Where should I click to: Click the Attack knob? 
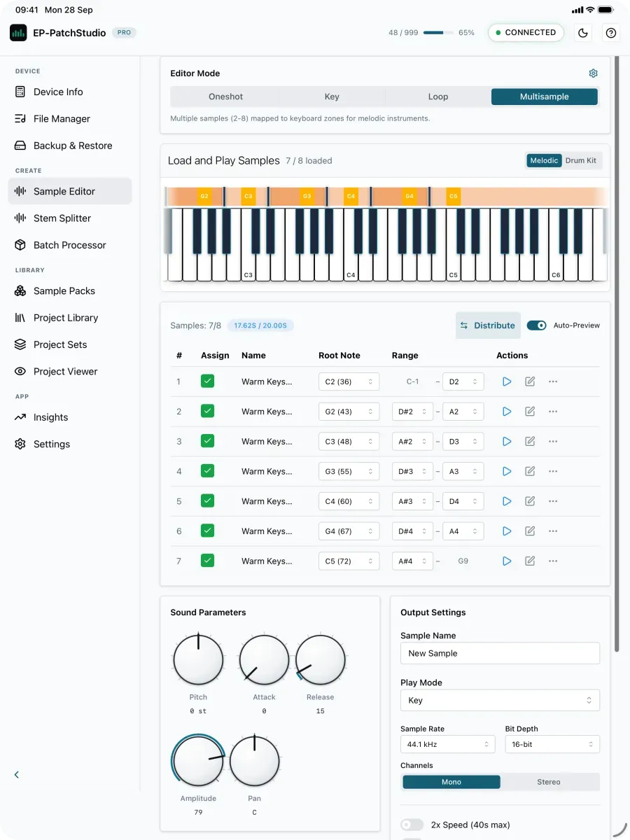pyautogui.click(x=264, y=659)
